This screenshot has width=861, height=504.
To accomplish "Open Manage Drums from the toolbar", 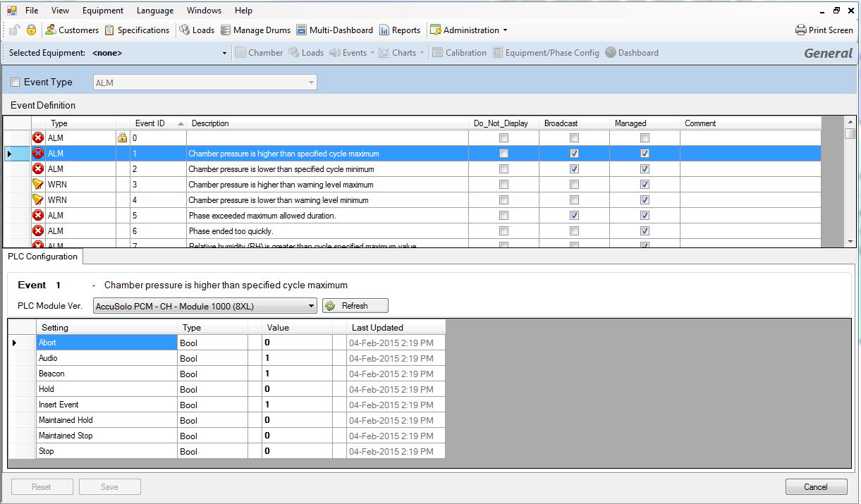I will [226, 30].
